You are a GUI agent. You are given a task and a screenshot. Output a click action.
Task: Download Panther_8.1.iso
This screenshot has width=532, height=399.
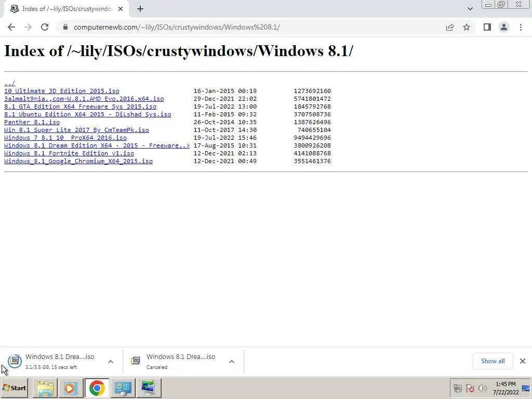(x=32, y=122)
